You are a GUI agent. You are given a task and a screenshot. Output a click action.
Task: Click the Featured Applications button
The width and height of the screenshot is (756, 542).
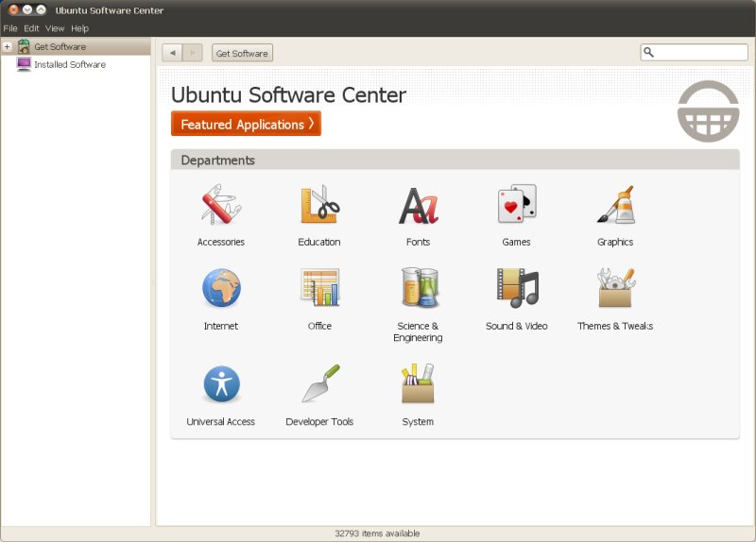[x=246, y=124]
